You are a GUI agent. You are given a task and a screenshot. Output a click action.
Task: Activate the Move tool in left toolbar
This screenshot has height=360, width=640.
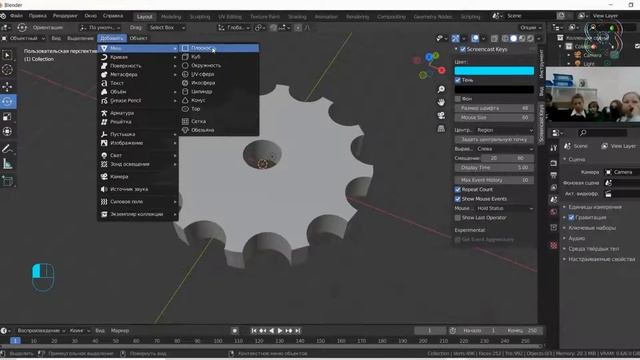point(7,86)
